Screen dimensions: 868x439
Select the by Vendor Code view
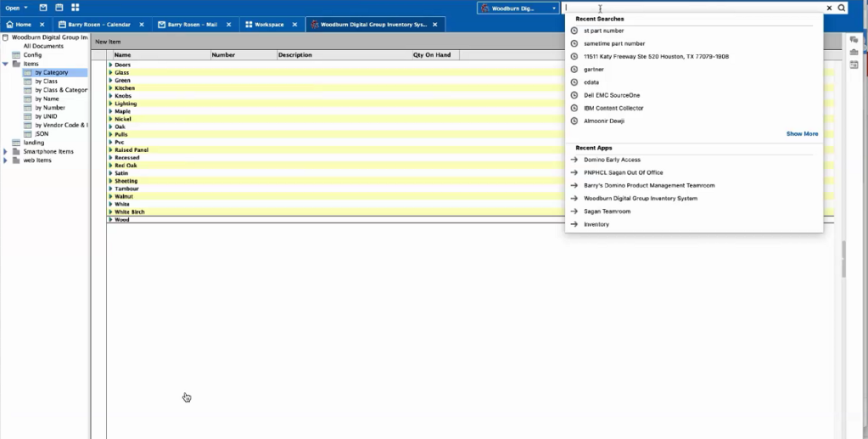coord(61,125)
